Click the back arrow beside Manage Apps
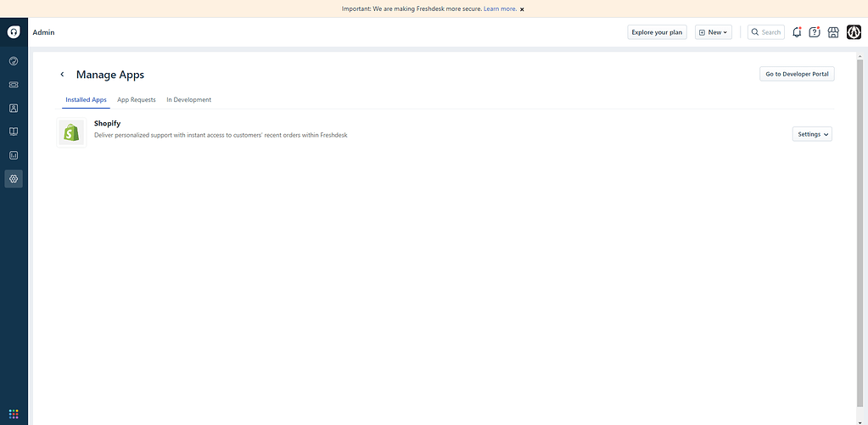868x425 pixels. [x=62, y=75]
